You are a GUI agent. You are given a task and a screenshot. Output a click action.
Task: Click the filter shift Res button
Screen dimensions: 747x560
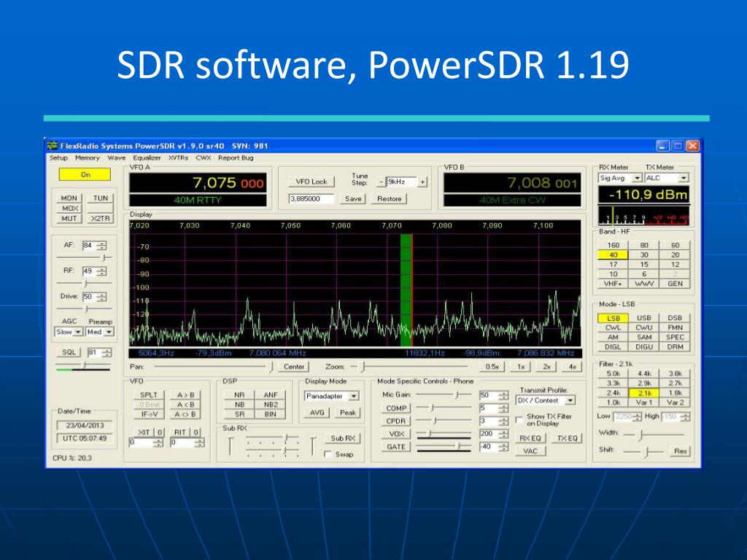pos(681,451)
